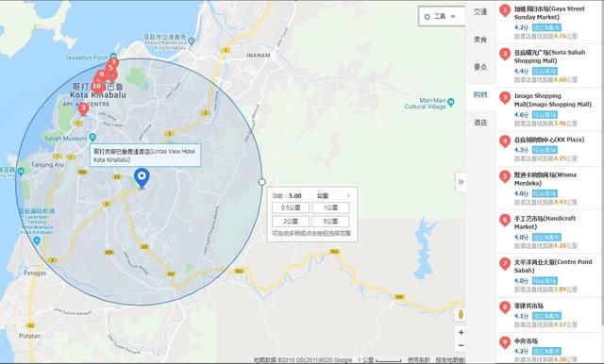Select the 2公里 radius option
Screen dimensions: 604x364
(291, 222)
